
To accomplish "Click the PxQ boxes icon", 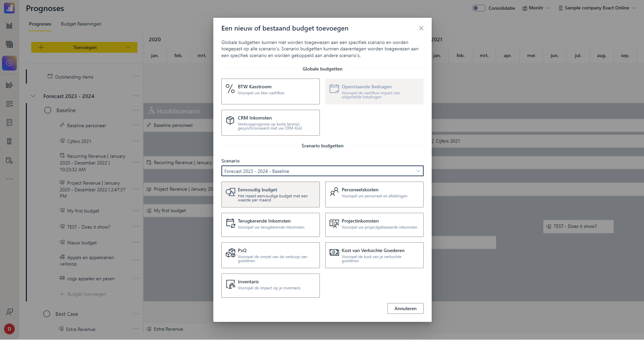I will click(230, 253).
